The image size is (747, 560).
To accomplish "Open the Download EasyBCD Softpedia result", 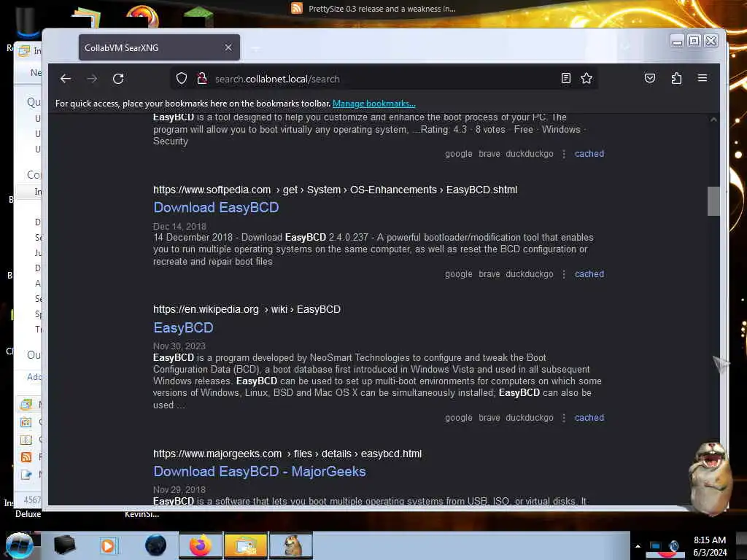I will (216, 208).
